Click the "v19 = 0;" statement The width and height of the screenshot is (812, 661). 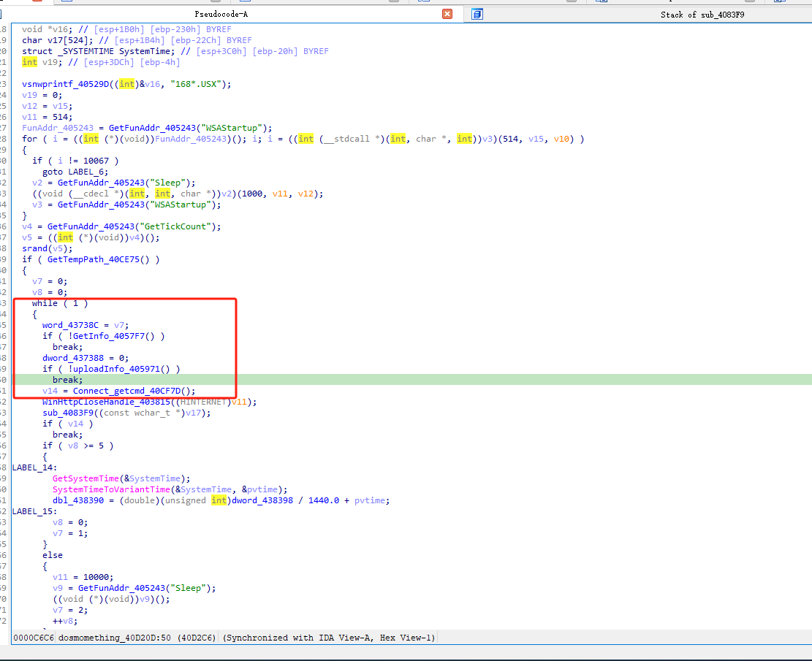point(42,95)
